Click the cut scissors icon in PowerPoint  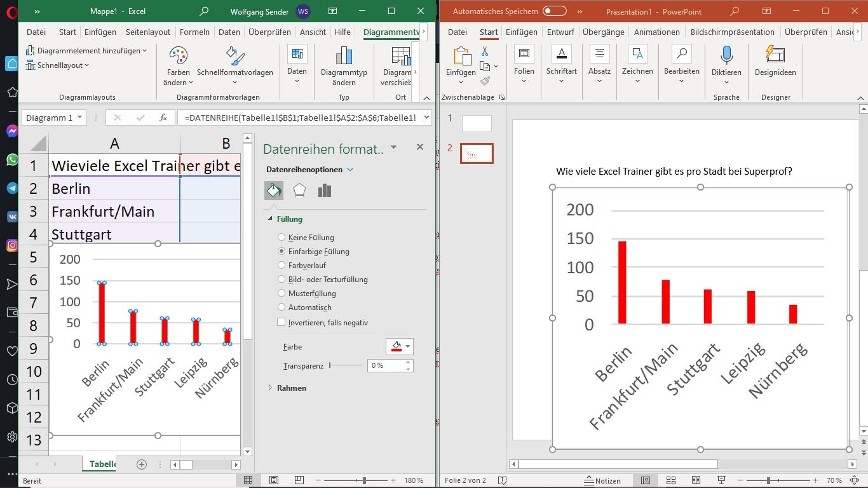pyautogui.click(x=485, y=51)
